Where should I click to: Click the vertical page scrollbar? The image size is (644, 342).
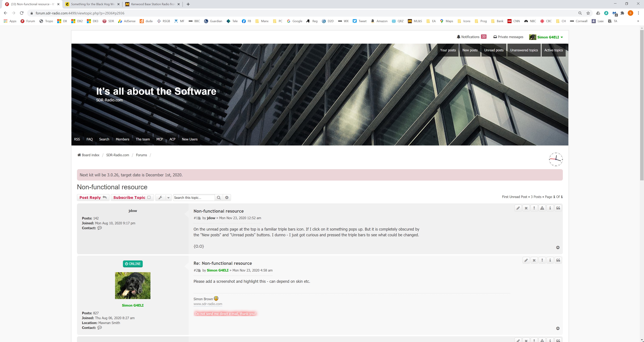click(641, 105)
